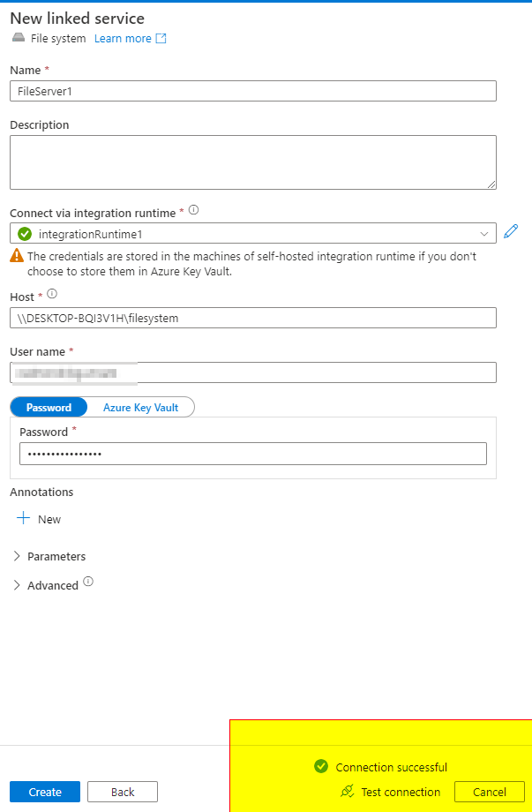Viewport: 532px width, 812px height.
Task: Click the info icon next to integration runtime label
Action: (193, 209)
